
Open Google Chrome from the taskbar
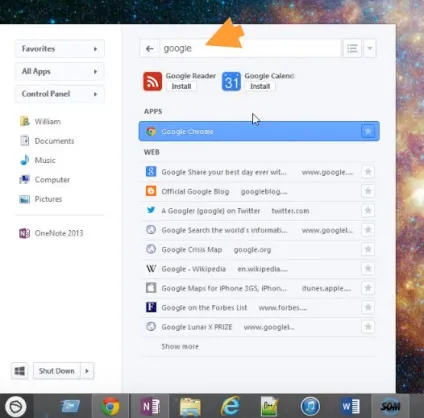click(x=110, y=406)
